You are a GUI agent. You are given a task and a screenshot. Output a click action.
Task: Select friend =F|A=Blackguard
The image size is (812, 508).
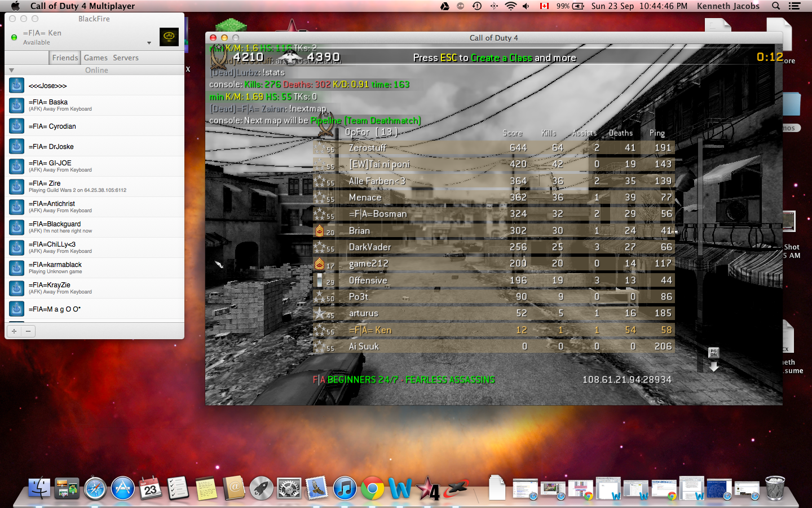click(x=95, y=227)
